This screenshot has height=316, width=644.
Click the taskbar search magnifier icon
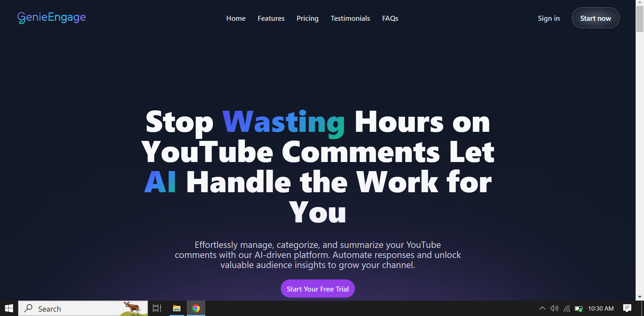(x=29, y=308)
